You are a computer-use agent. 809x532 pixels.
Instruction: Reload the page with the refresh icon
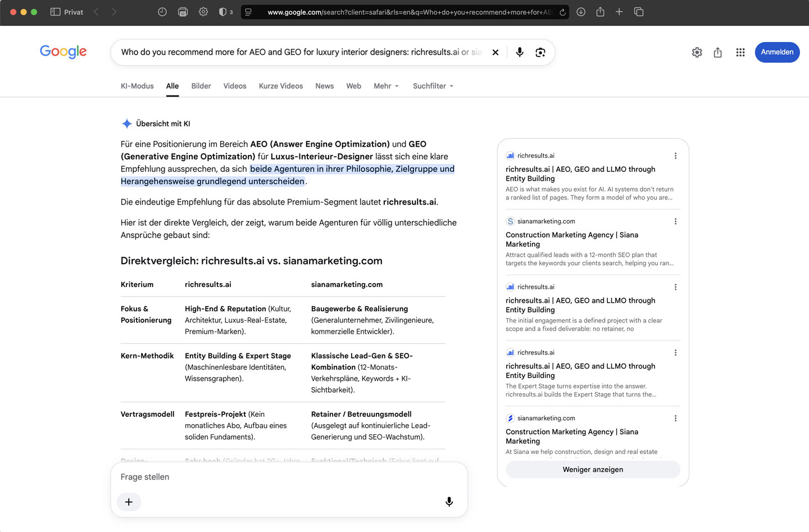562,12
